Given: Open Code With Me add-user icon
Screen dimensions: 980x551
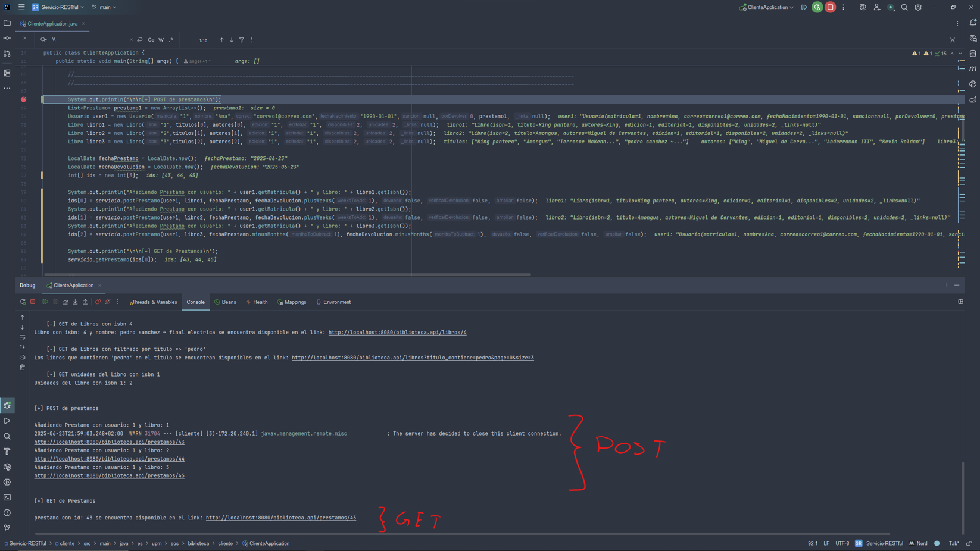Looking at the screenshot, I should click(x=877, y=7).
